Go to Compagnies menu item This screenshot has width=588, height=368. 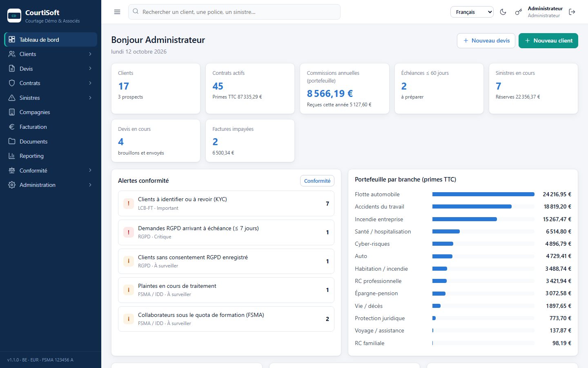[51, 112]
